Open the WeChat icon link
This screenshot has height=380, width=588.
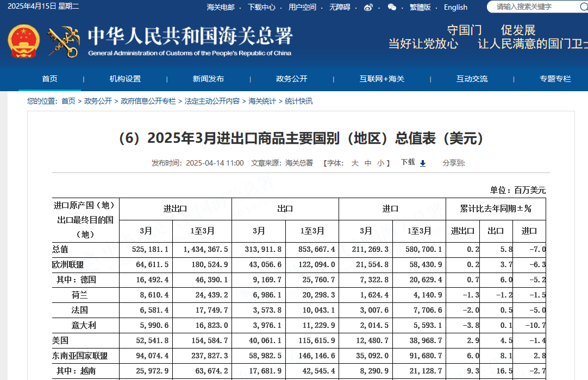(392, 7)
